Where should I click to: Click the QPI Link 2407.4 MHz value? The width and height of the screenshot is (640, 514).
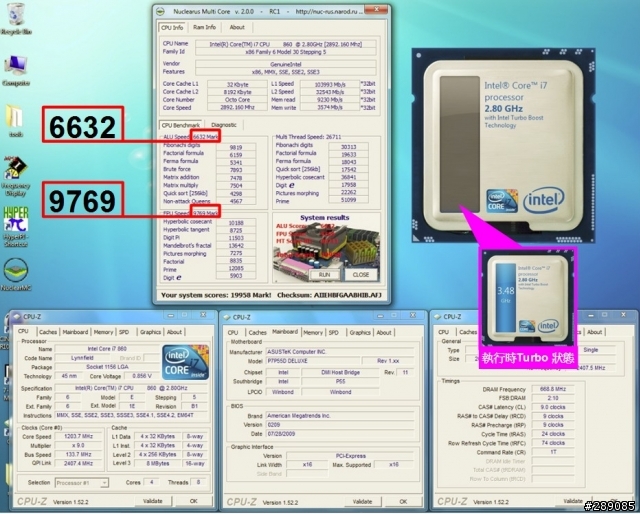79,463
